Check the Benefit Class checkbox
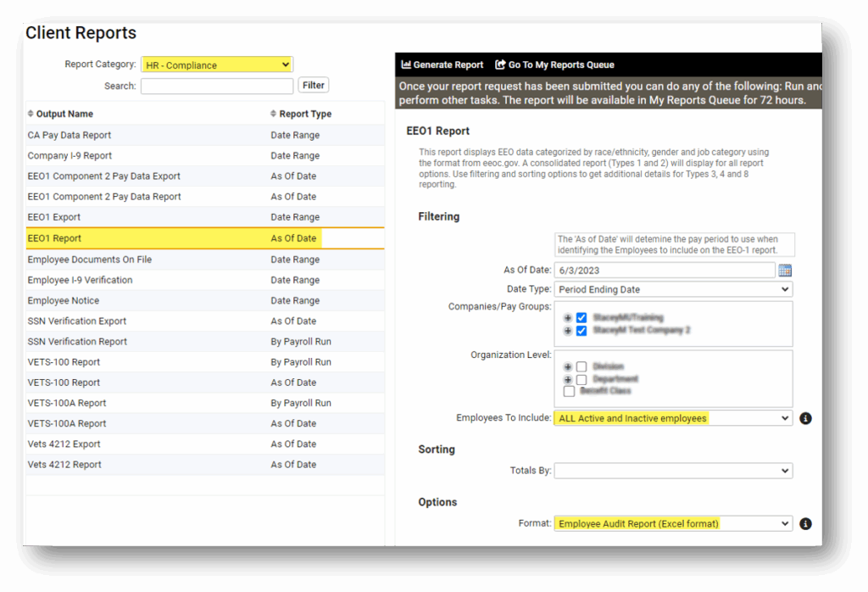The width and height of the screenshot is (868, 592). pyautogui.click(x=569, y=391)
